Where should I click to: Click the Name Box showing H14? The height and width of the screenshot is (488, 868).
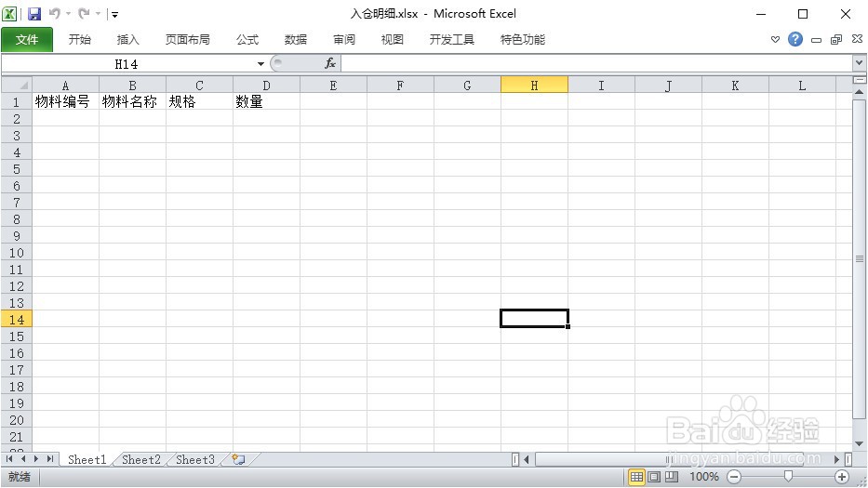point(127,64)
